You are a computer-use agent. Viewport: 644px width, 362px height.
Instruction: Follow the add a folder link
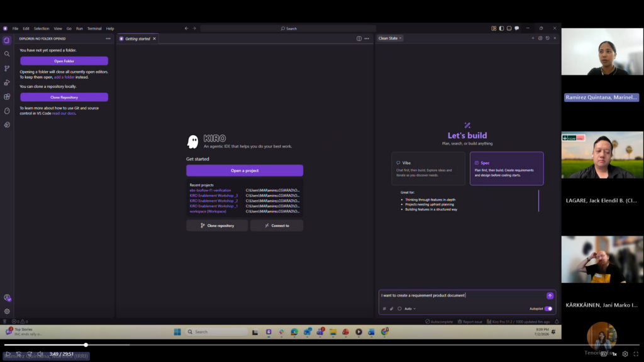64,77
